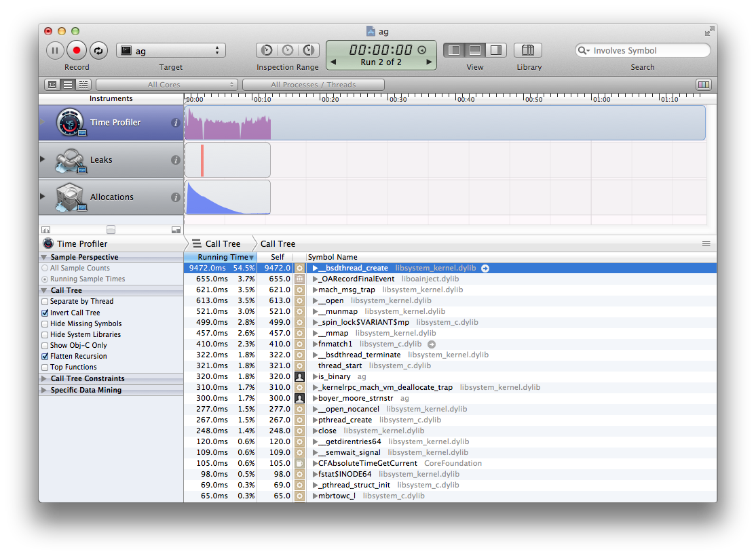Select the Time Profiler instrument
756x556 pixels.
point(111,123)
